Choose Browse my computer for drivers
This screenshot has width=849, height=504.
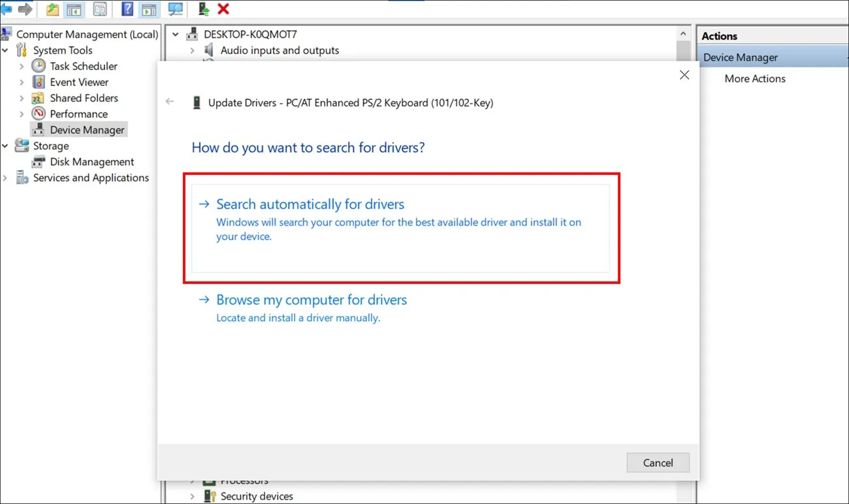(x=312, y=300)
